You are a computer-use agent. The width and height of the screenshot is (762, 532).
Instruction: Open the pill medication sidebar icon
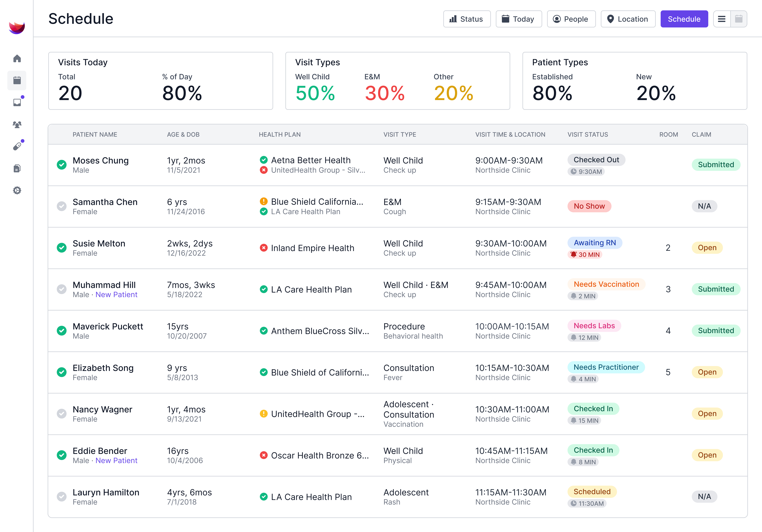tap(17, 146)
